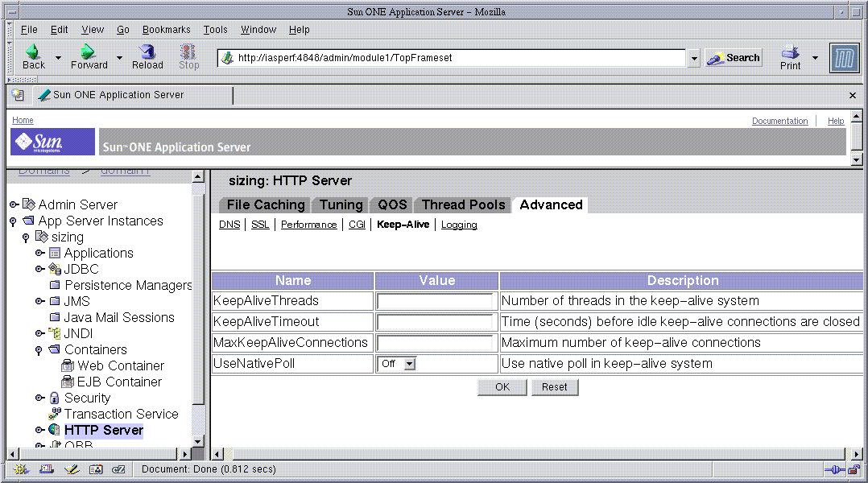
Task: Switch to the Thread Pools tab
Action: click(463, 204)
